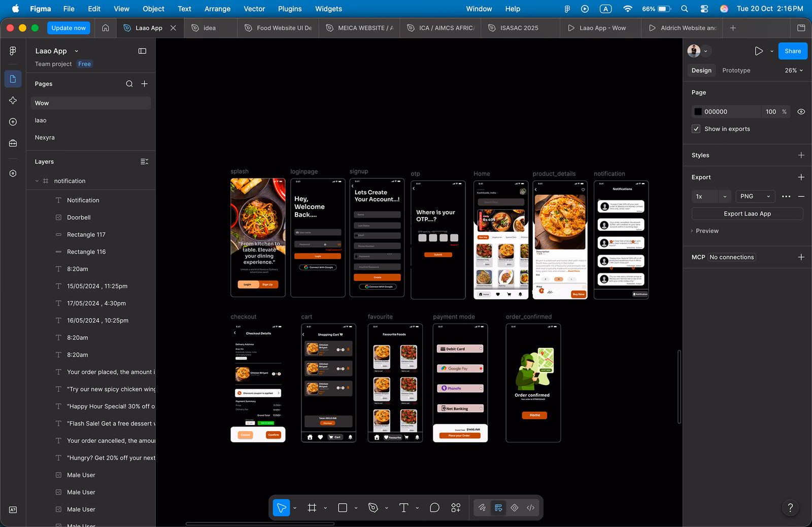Open the Actions tool in bottom toolbar

pyautogui.click(x=456, y=508)
